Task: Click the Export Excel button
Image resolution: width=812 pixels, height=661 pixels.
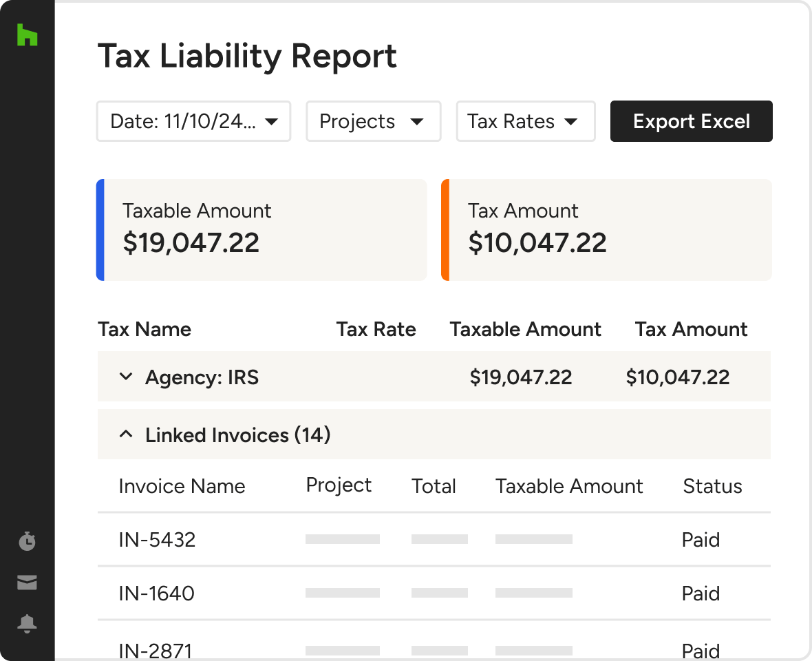Action: [x=691, y=122]
